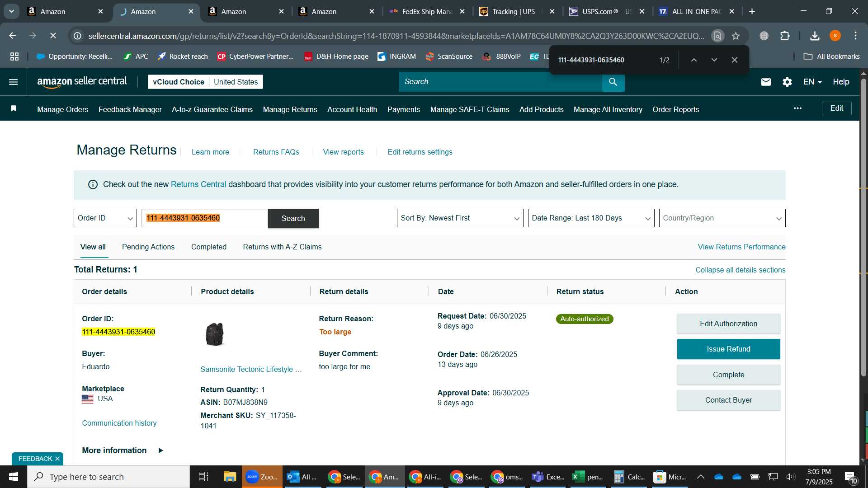This screenshot has width=868, height=488.
Task: Click the Seller Central header Search field
Action: tap(500, 82)
